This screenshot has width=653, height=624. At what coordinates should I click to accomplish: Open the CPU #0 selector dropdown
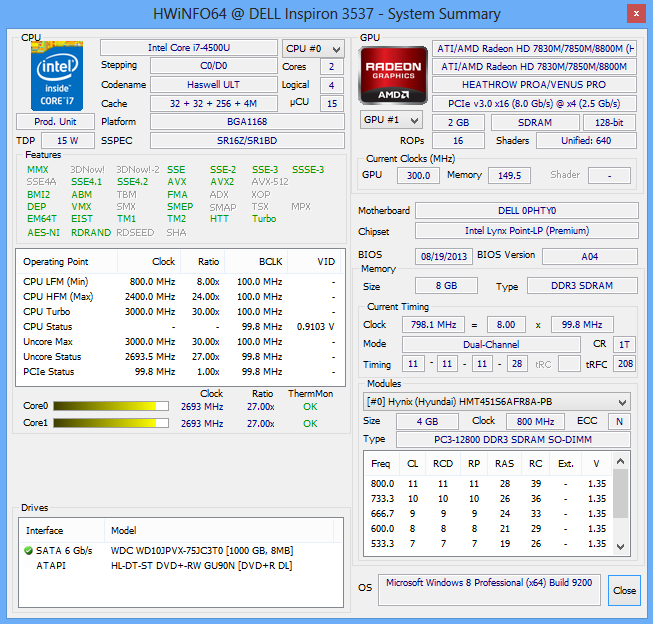click(313, 49)
